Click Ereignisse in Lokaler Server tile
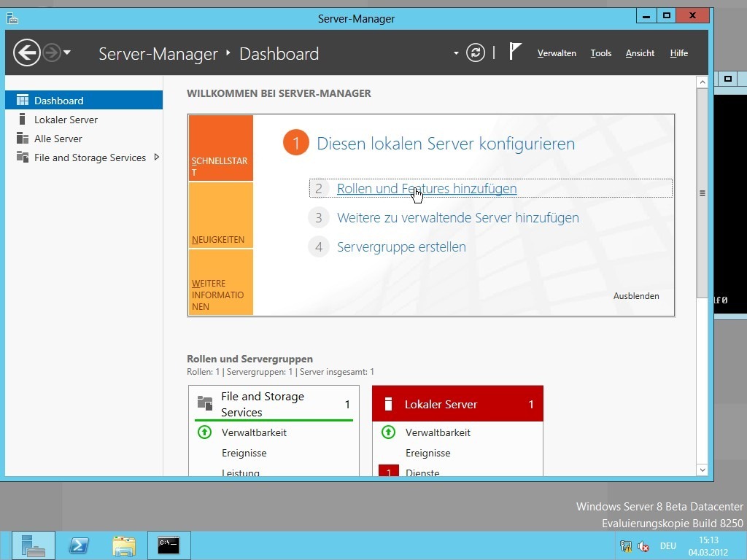The height and width of the screenshot is (560, 747). (x=427, y=453)
